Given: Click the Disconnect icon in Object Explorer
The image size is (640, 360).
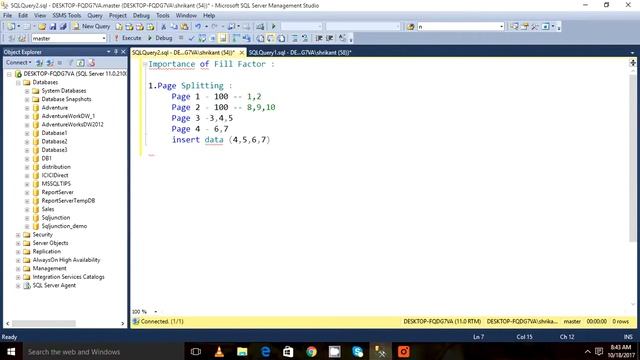Looking at the screenshot, I should tap(50, 62).
